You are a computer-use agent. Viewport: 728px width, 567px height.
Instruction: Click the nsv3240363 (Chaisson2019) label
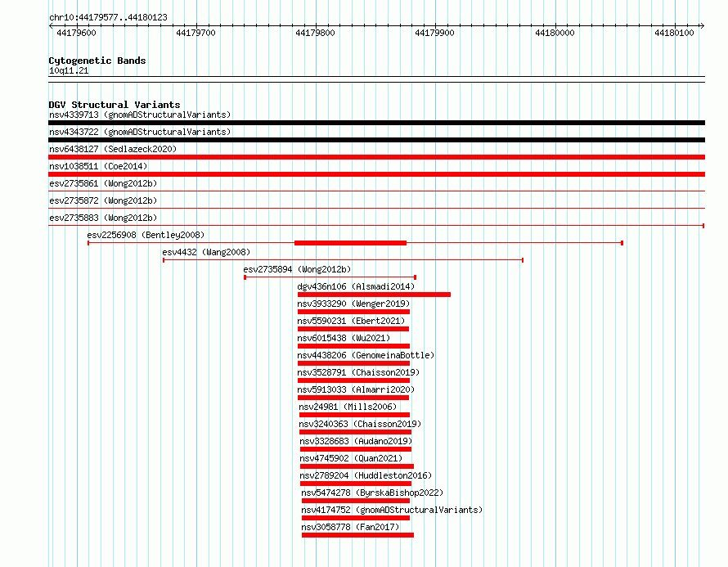pos(360,424)
